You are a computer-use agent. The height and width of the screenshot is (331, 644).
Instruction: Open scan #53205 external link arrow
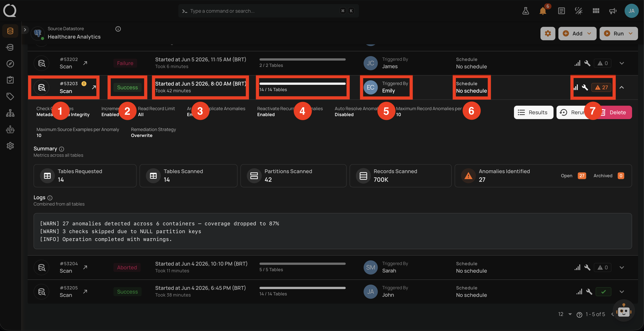85,291
